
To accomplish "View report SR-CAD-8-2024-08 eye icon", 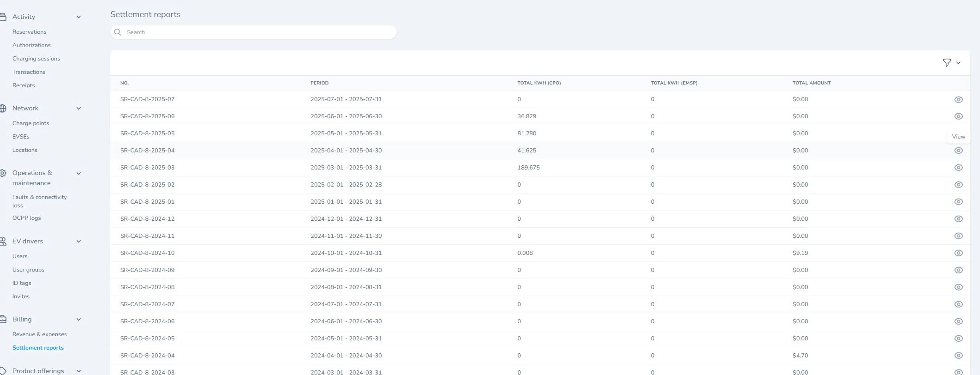I will point(958,287).
